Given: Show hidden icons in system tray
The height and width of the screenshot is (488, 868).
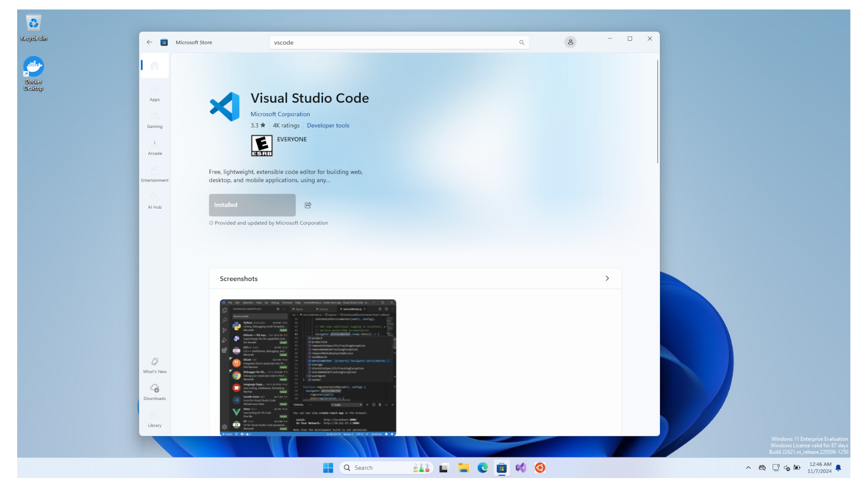Looking at the screenshot, I should [748, 468].
